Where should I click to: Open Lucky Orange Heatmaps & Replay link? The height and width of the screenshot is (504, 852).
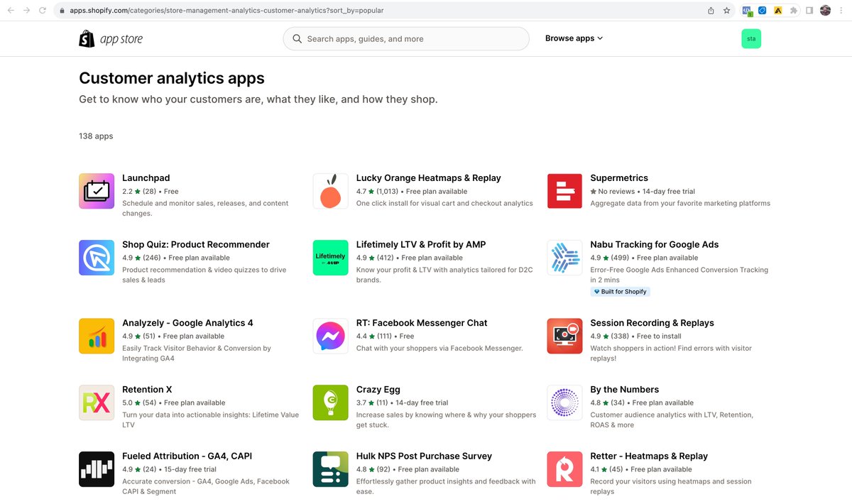[428, 178]
